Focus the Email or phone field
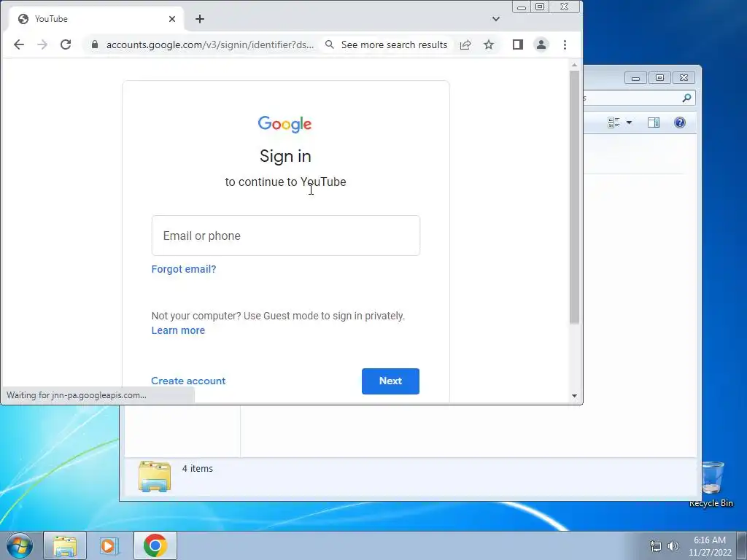747x560 pixels. tap(286, 236)
